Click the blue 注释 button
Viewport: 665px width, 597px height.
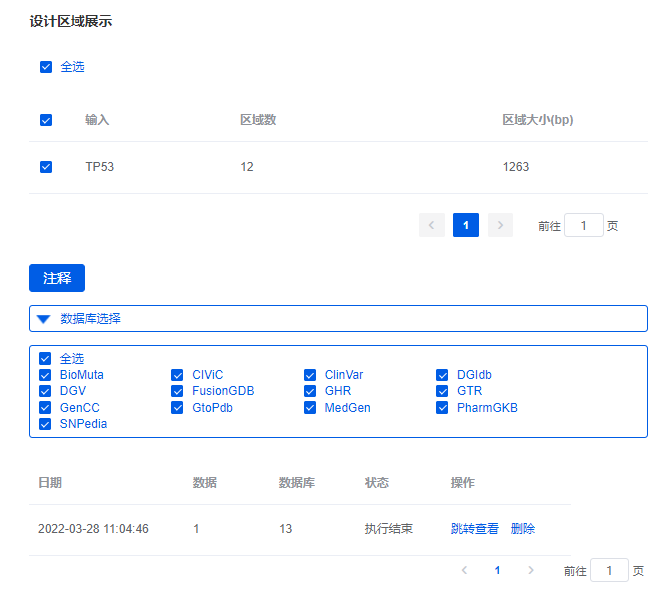[x=57, y=278]
